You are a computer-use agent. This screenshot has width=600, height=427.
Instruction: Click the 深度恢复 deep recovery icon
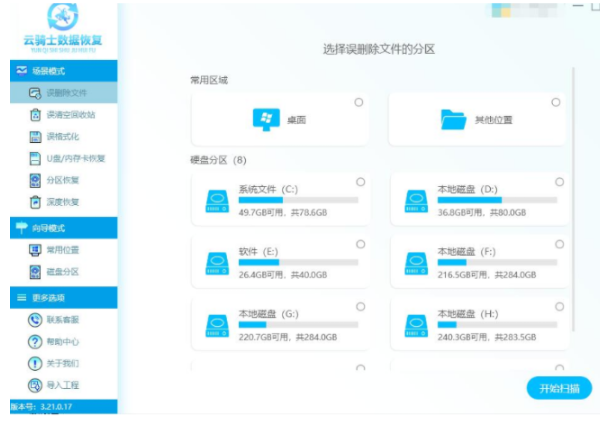coord(35,201)
